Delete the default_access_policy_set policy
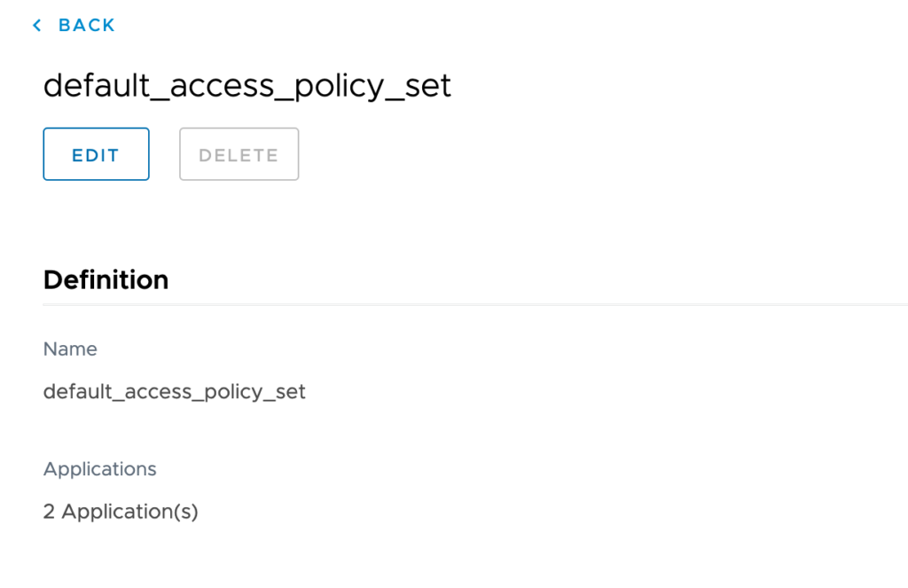This screenshot has width=908, height=588. (239, 155)
